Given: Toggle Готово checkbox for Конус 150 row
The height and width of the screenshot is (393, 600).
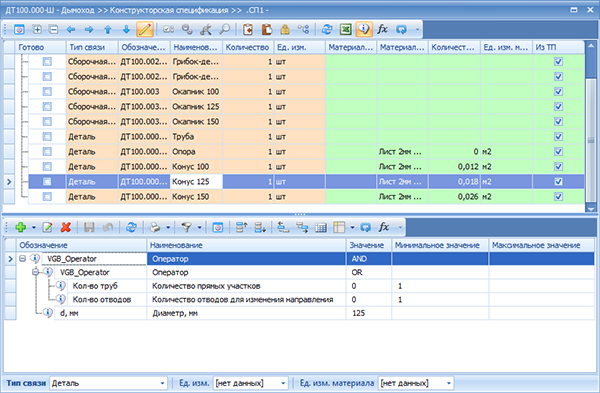Looking at the screenshot, I should (x=47, y=197).
